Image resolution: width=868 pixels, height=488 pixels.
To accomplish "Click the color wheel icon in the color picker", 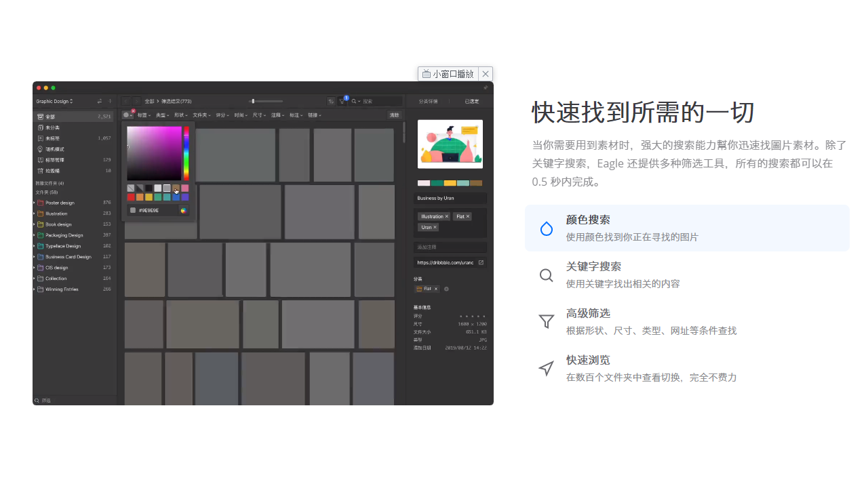I will point(184,211).
